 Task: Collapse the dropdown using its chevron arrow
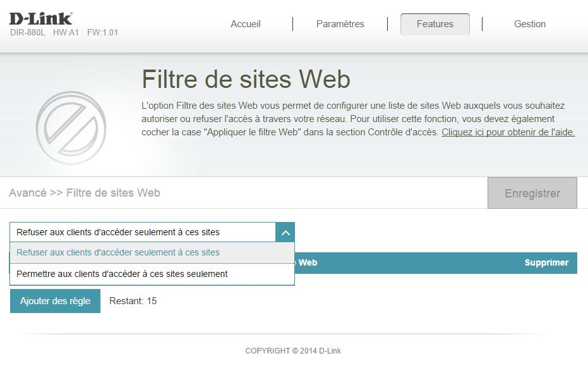tap(285, 232)
